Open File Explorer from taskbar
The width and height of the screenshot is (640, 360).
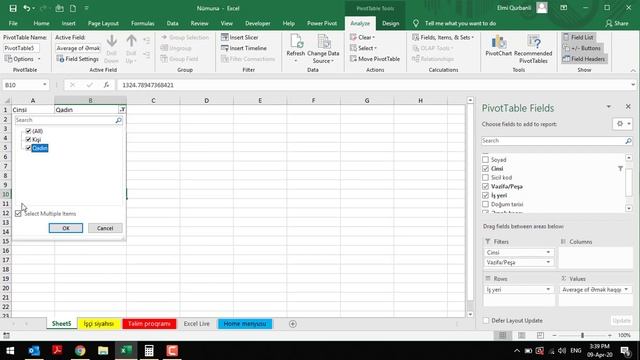point(103,351)
